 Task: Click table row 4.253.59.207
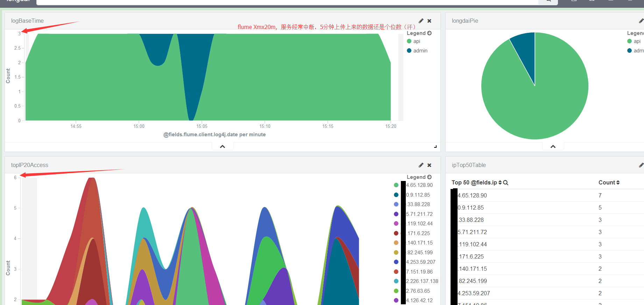pyautogui.click(x=547, y=293)
